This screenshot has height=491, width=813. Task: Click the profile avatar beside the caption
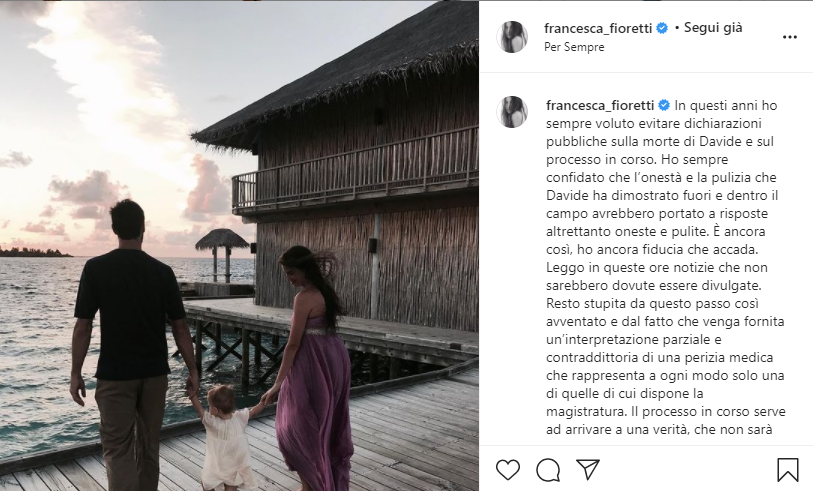click(x=513, y=112)
